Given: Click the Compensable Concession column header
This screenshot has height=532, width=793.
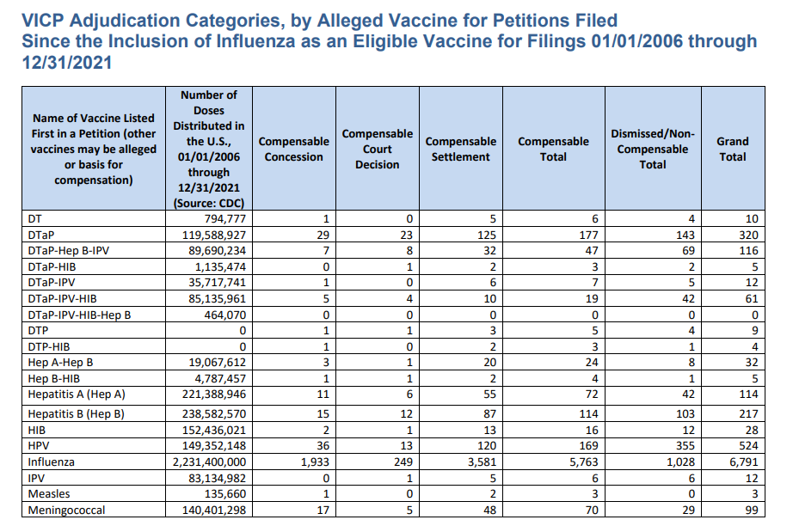Looking at the screenshot, I should coord(292,146).
